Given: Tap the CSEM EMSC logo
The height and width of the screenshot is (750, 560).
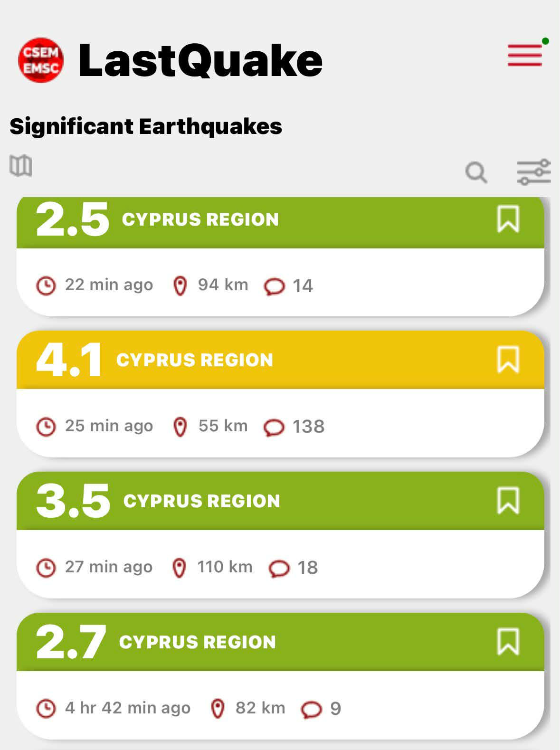Looking at the screenshot, I should [x=40, y=60].
